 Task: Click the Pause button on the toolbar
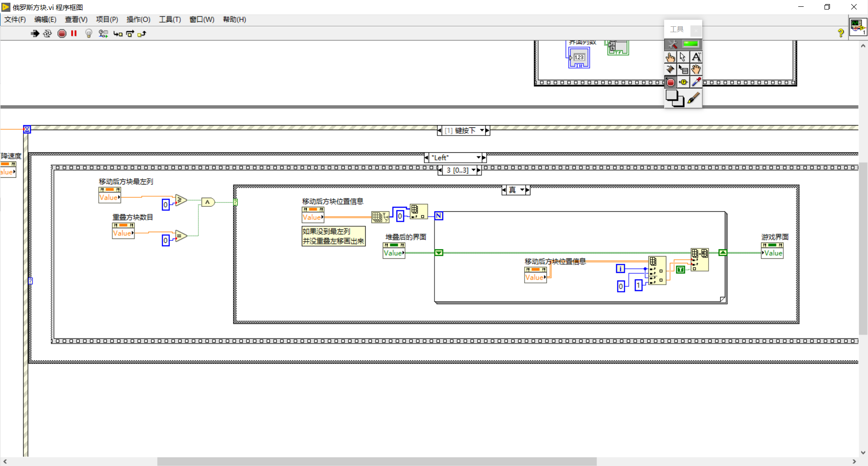74,33
